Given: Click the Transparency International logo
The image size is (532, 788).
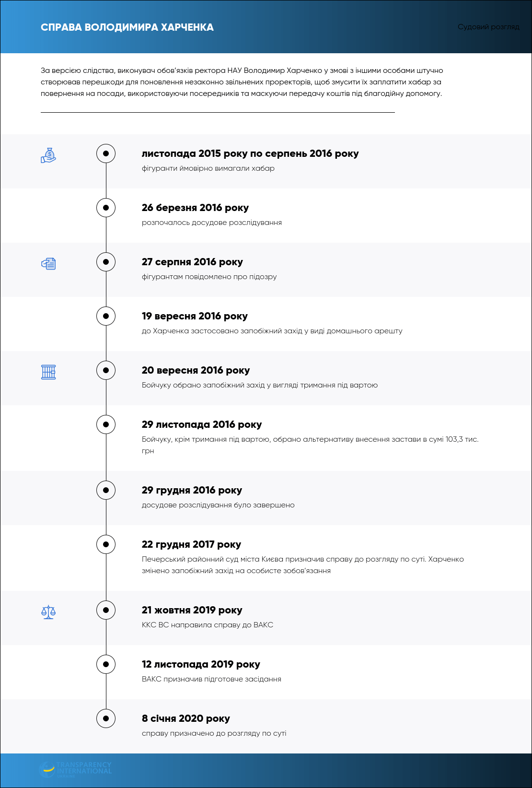Looking at the screenshot, I should click(x=75, y=769).
